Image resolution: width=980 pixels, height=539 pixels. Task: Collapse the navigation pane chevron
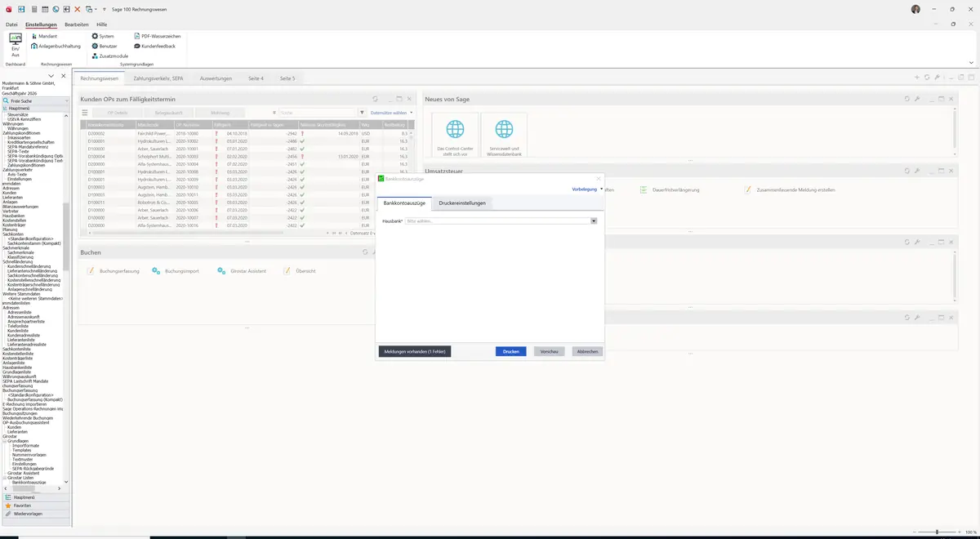point(51,76)
